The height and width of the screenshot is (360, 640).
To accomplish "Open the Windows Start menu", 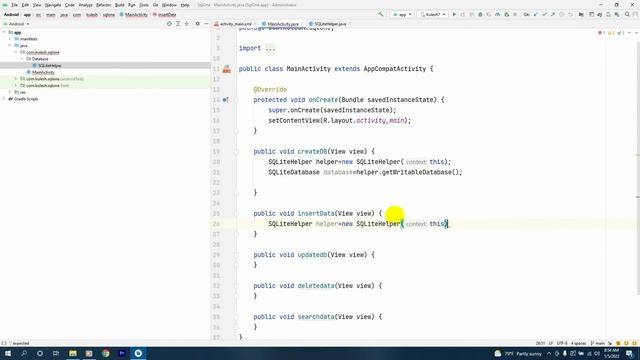I will (8, 353).
